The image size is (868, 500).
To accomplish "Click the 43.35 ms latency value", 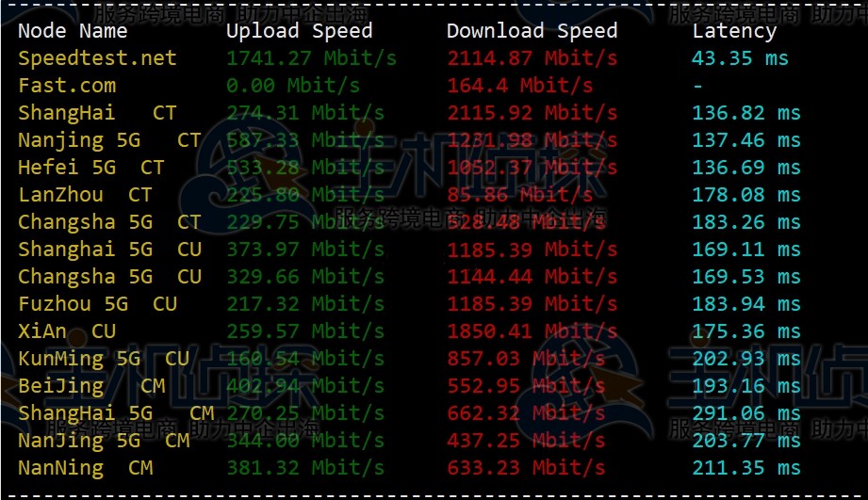I will click(x=740, y=58).
